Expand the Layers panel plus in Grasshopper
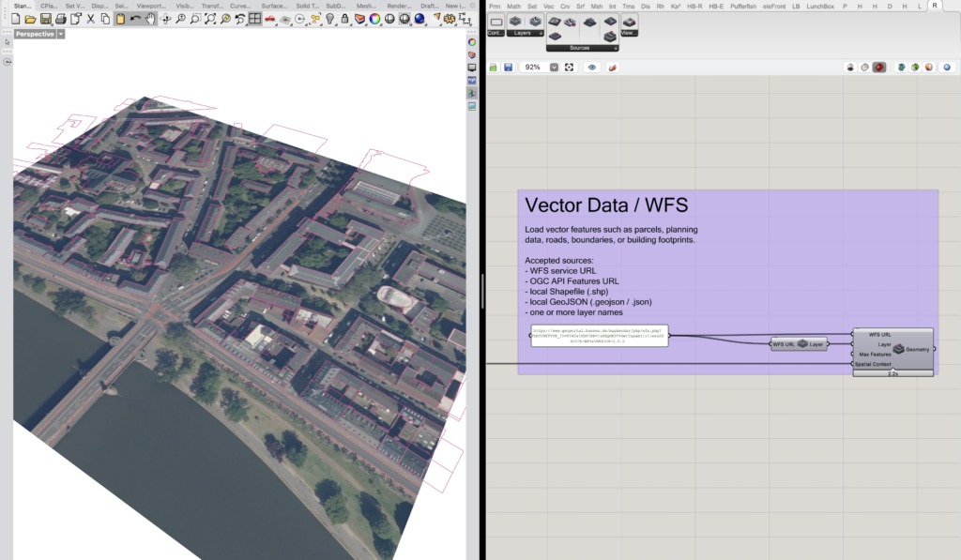Image resolution: width=961 pixels, height=560 pixels. click(x=541, y=33)
